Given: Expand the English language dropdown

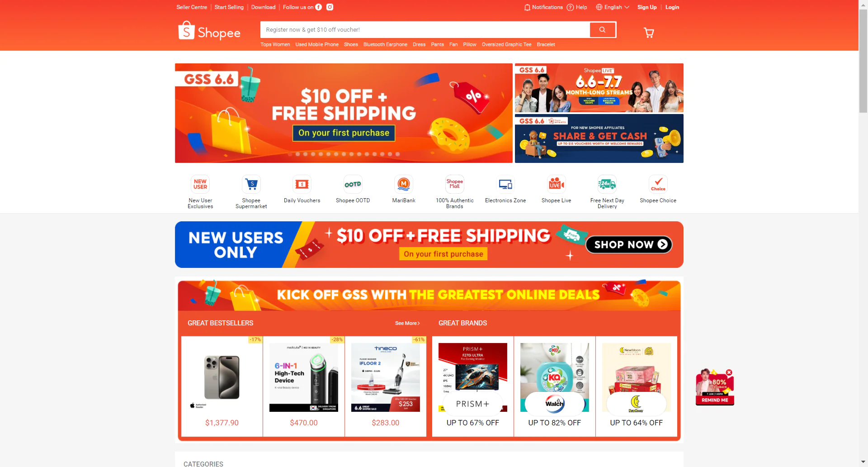Looking at the screenshot, I should (x=613, y=7).
